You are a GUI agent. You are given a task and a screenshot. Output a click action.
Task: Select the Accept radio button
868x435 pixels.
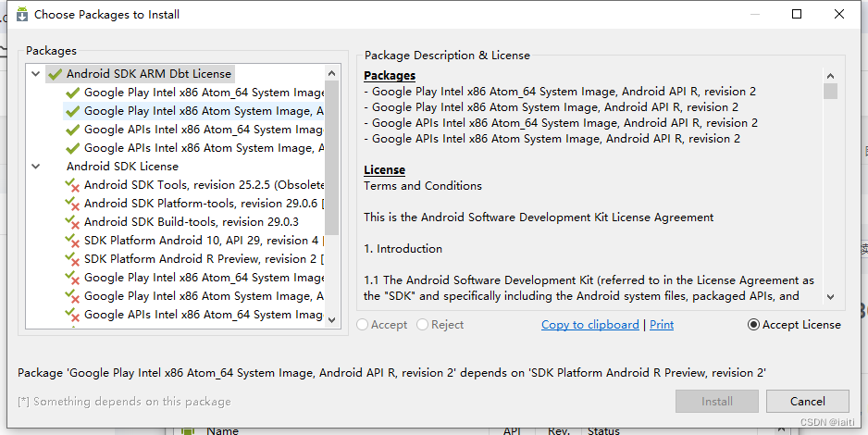[x=363, y=325]
